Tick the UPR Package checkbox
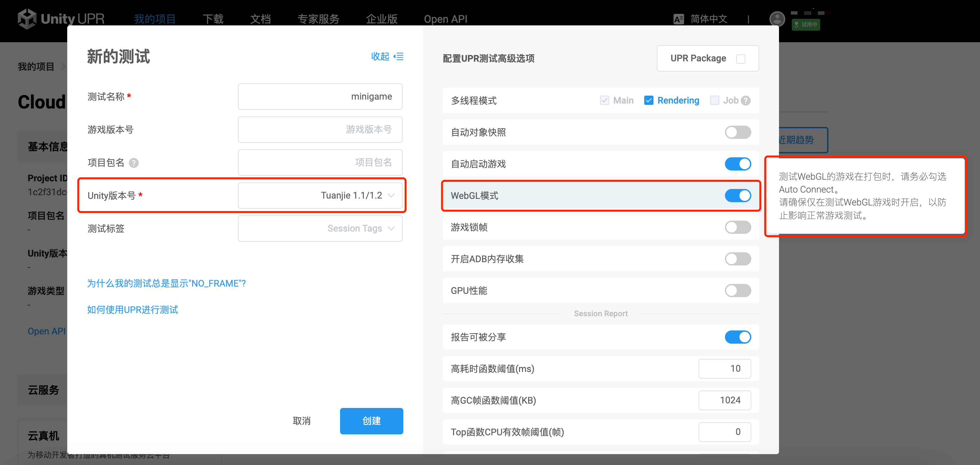 (740, 59)
